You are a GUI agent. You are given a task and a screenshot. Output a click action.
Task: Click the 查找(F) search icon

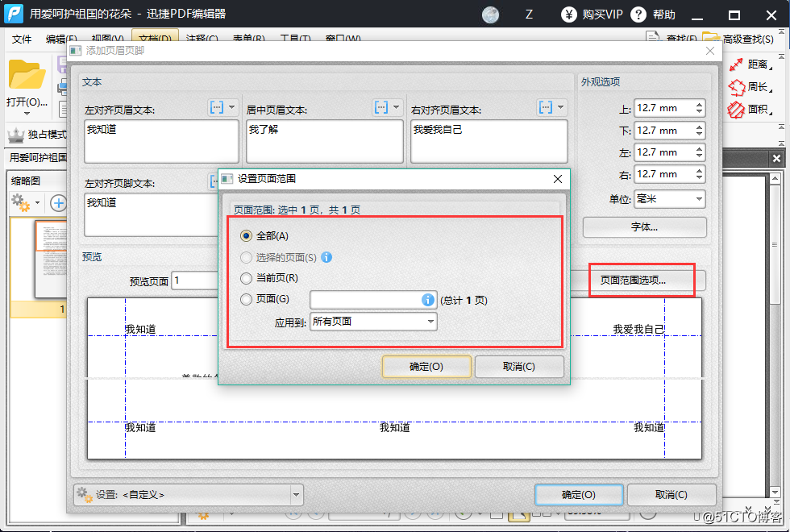653,38
